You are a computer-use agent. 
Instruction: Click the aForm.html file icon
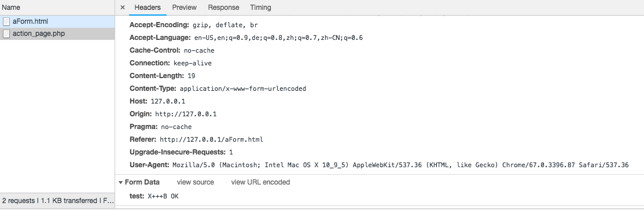pos(6,21)
